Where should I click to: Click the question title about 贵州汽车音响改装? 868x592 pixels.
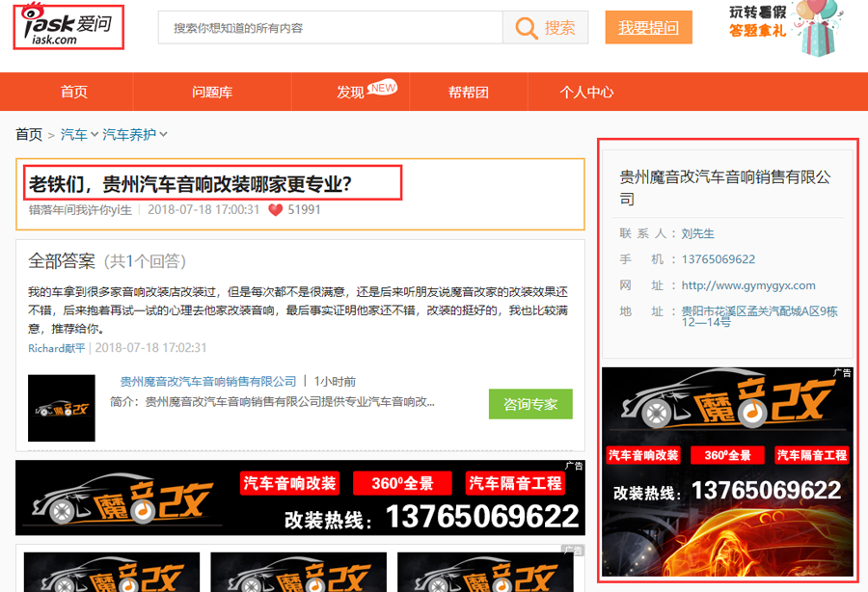190,184
